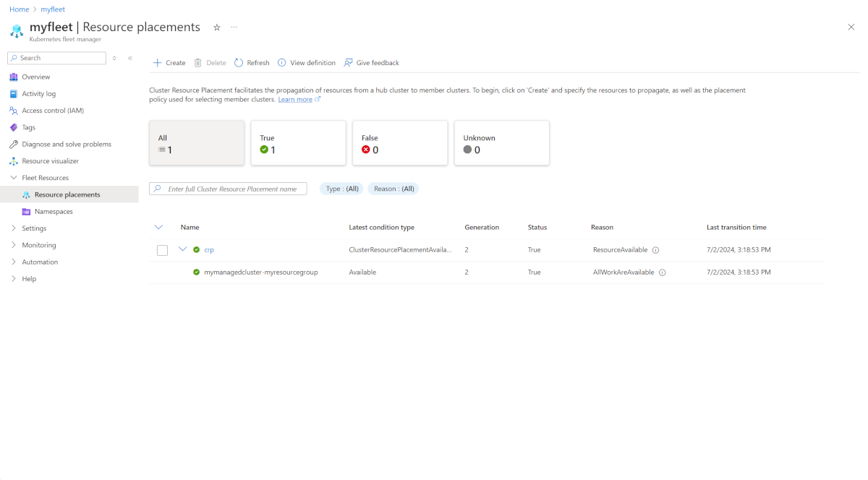The image size is (868, 480).
Task: Toggle the favorite star next to Resource placements title
Action: (216, 27)
